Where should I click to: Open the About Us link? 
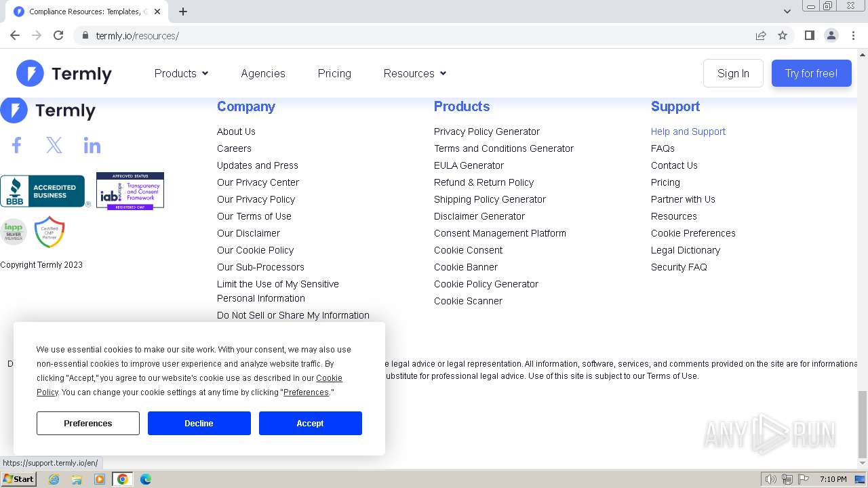[236, 131]
